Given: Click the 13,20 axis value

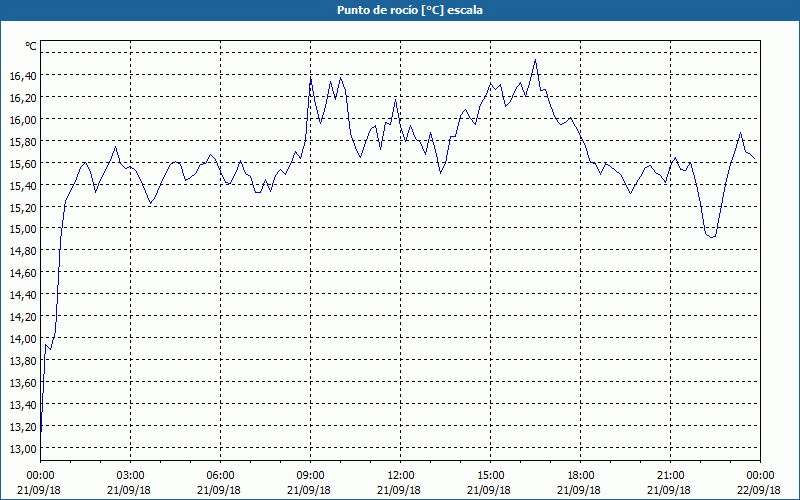Looking at the screenshot, I should 23,427.
